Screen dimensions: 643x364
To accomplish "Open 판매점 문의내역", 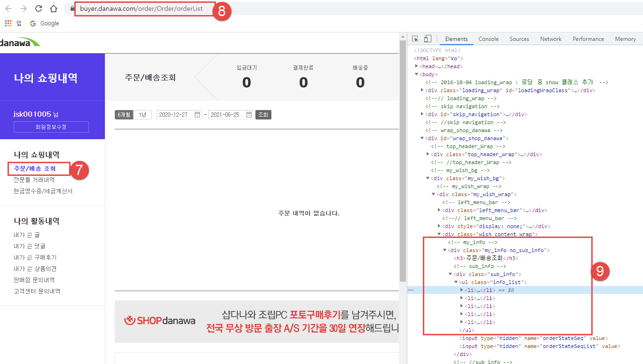I will pos(34,280).
